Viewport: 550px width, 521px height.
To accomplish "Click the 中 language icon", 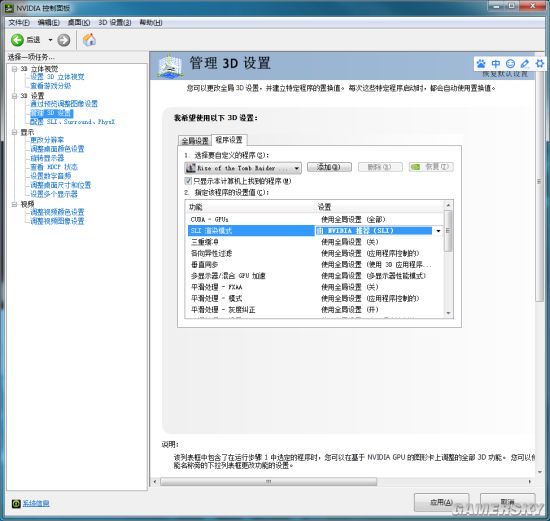I will 496,64.
